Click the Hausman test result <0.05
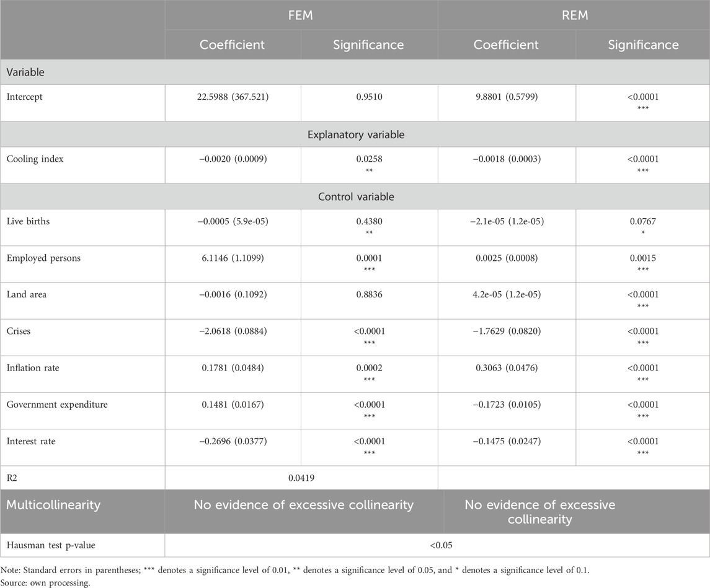710x588 pixels. coord(441,545)
